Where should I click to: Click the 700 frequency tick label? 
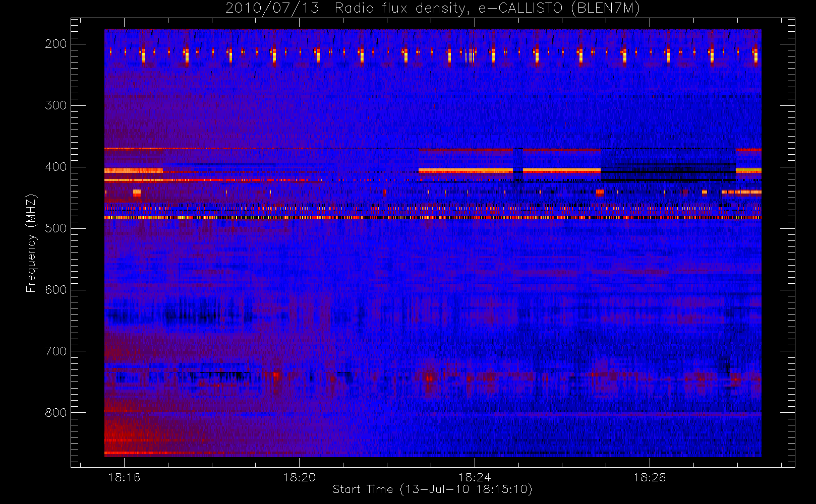click(x=56, y=351)
